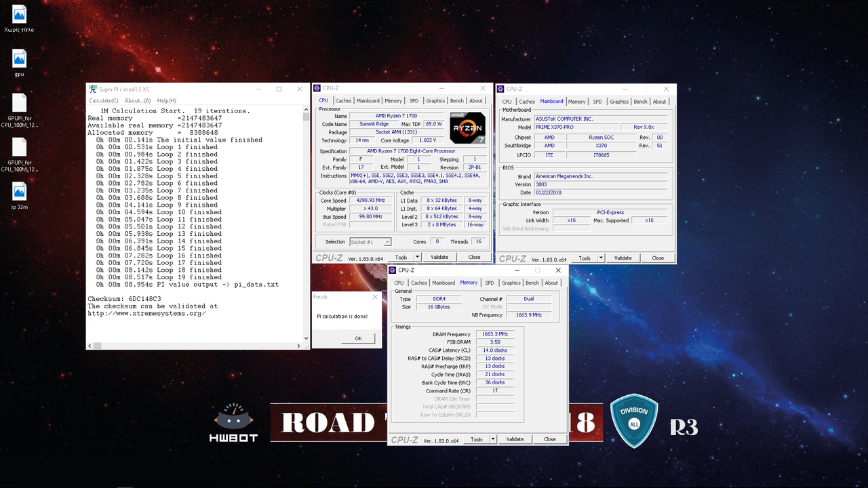Click the 'PI calculation is done!' message
The width and height of the screenshot is (868, 488).
point(342,317)
